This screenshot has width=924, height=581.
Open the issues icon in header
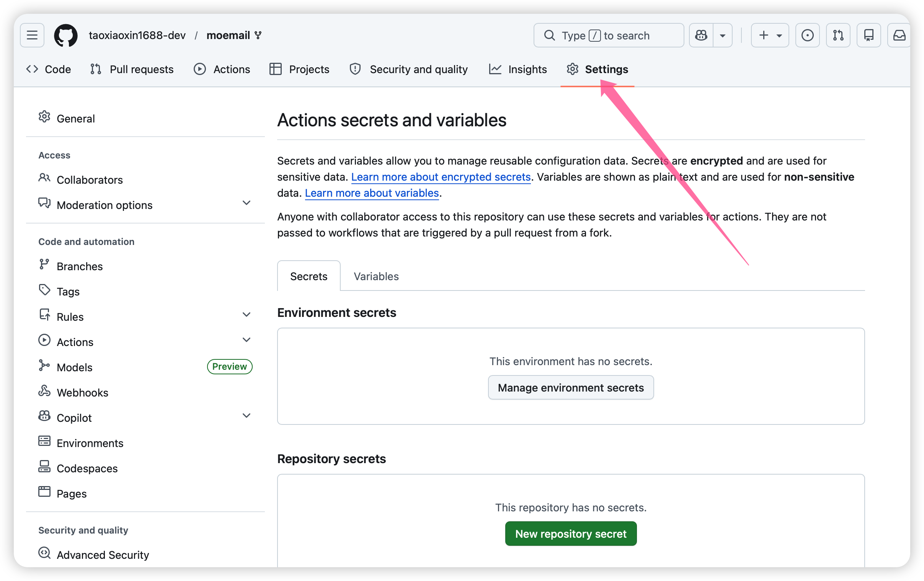(807, 35)
